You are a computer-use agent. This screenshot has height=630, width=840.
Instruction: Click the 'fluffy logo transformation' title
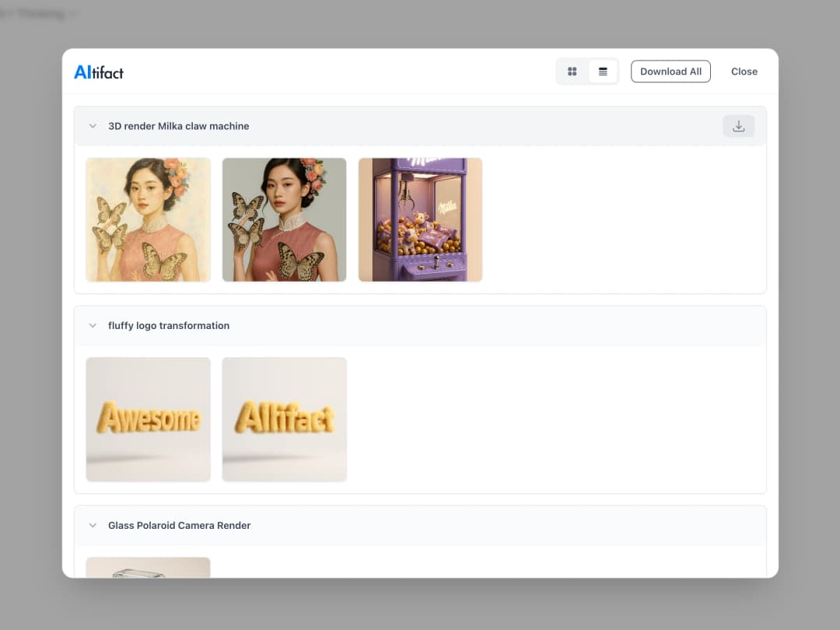click(169, 326)
